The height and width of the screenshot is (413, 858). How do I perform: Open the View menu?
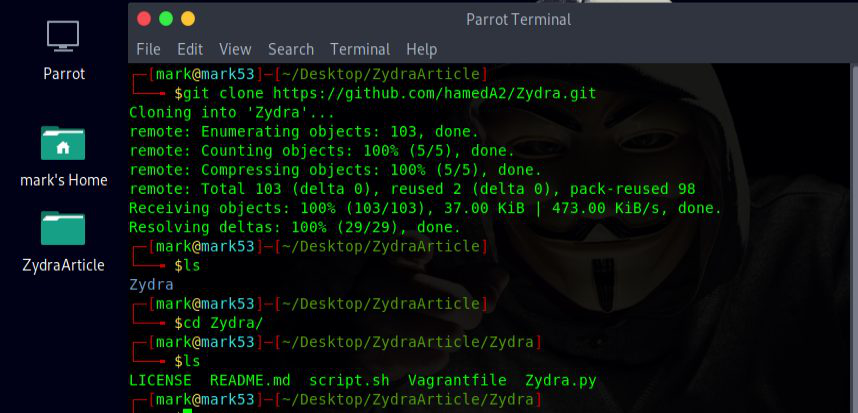(235, 49)
